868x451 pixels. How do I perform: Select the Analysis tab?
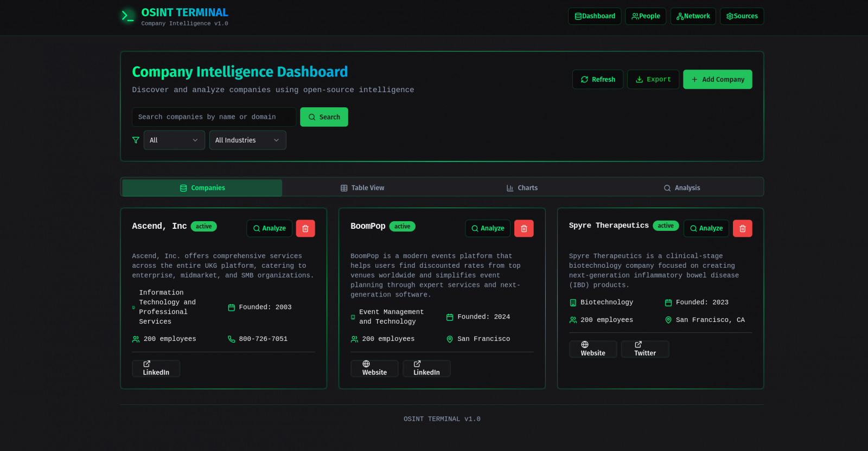point(682,188)
